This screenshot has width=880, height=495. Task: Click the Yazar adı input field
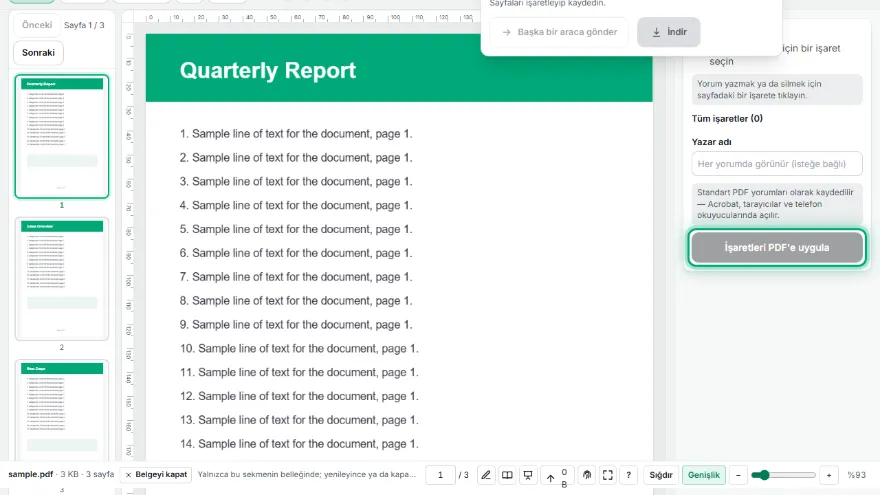coord(777,164)
